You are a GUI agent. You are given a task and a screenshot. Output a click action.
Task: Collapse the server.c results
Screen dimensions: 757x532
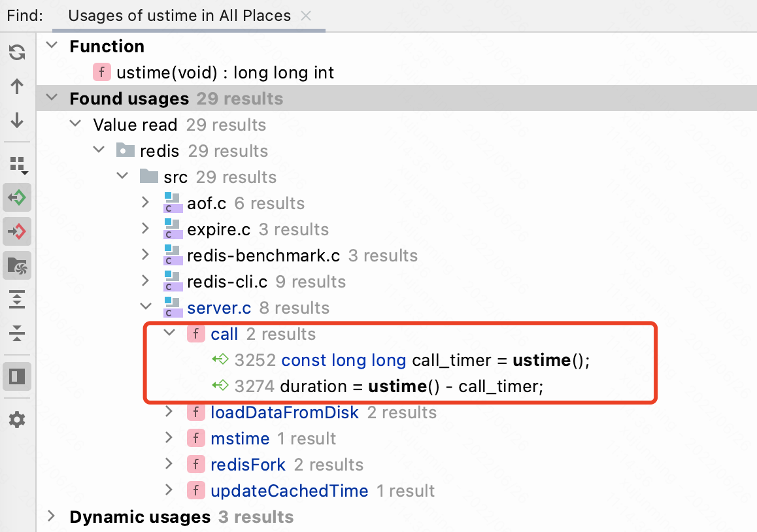[x=146, y=306]
